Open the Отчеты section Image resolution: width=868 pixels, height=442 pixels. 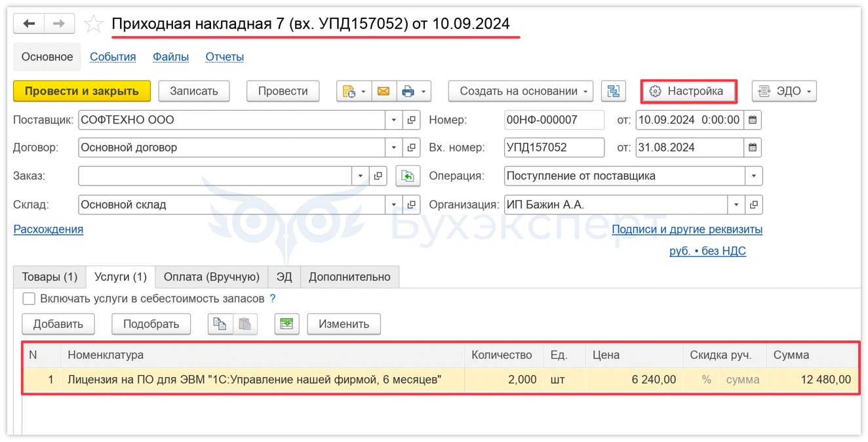pyautogui.click(x=225, y=57)
